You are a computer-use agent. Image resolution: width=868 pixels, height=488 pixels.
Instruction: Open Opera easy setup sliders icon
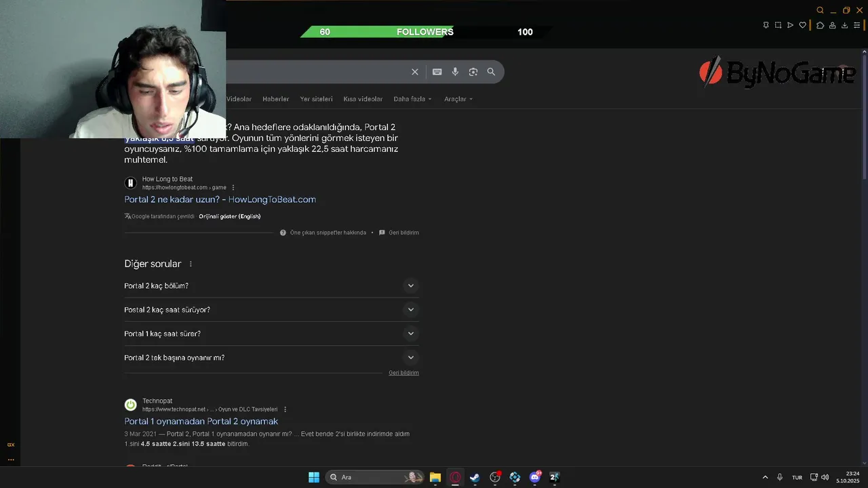coord(856,25)
